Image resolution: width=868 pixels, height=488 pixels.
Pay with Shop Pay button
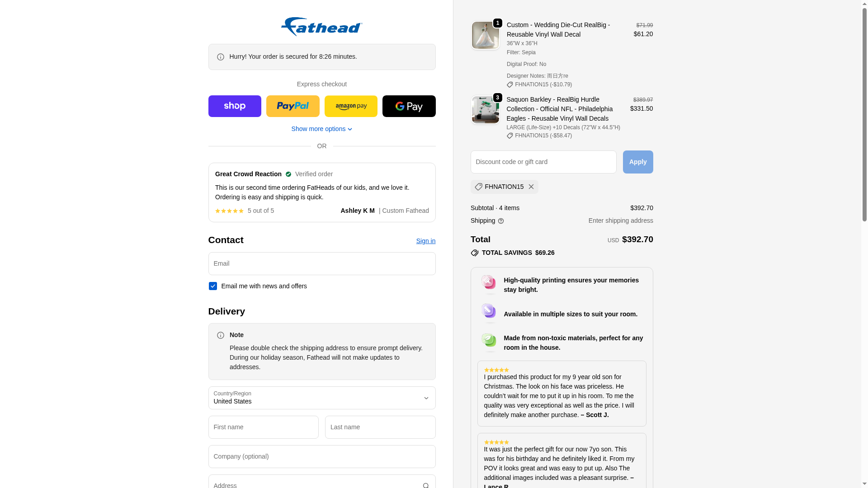pos(235,106)
